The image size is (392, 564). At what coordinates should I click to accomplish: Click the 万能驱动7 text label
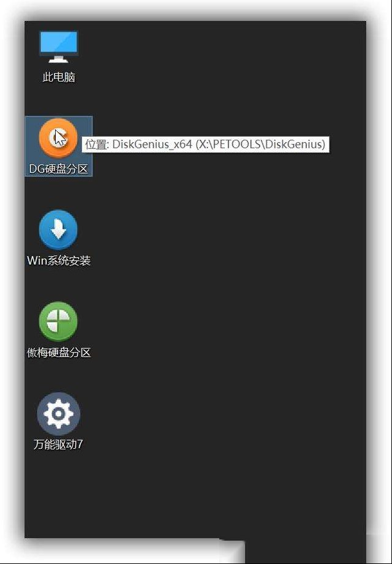coord(58,444)
